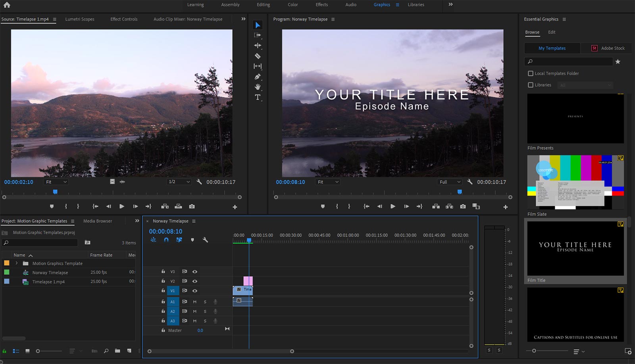Select the Ripple Edit tool
Image resolution: width=635 pixels, height=364 pixels.
258,46
